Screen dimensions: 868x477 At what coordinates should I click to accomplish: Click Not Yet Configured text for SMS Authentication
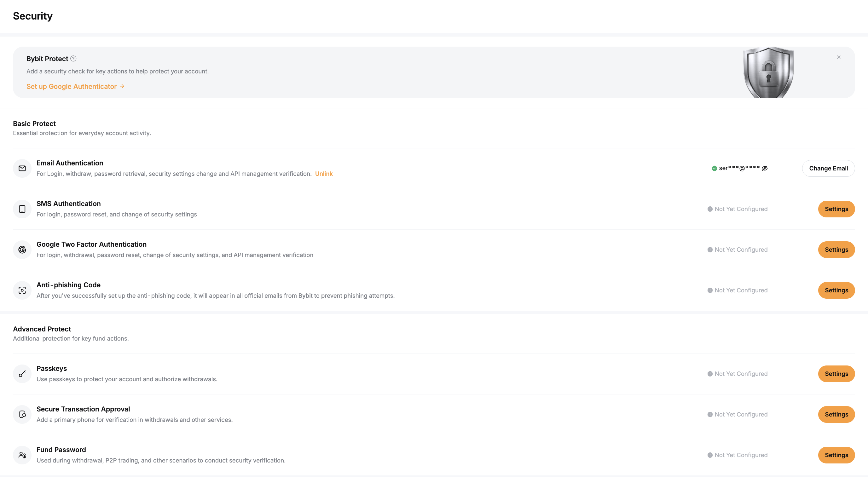click(x=741, y=209)
